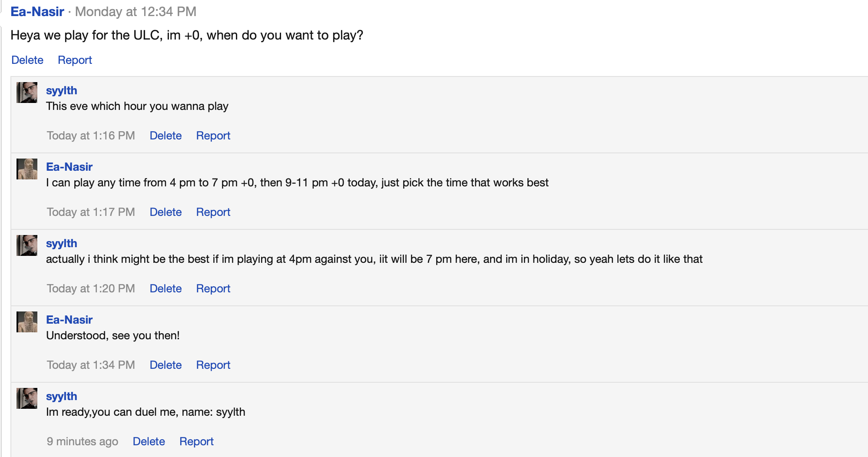Report the original ULC post
Screen dimensions: 868x457
click(75, 60)
